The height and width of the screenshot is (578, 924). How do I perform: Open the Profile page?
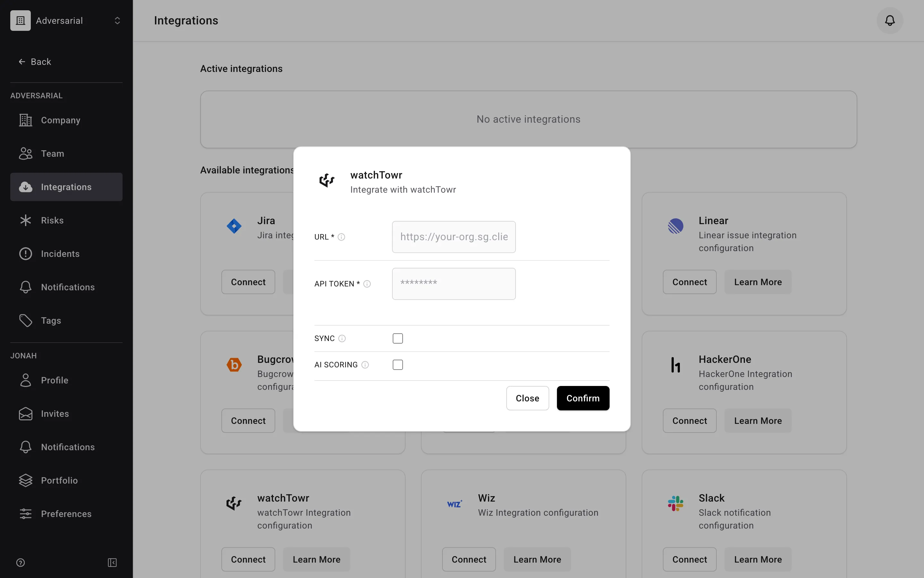pyautogui.click(x=66, y=381)
